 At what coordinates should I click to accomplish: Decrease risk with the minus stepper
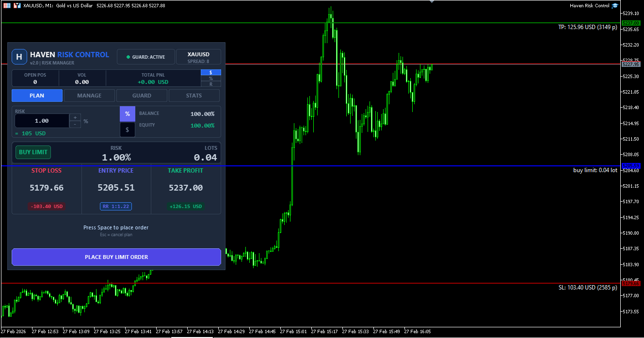tap(75, 124)
